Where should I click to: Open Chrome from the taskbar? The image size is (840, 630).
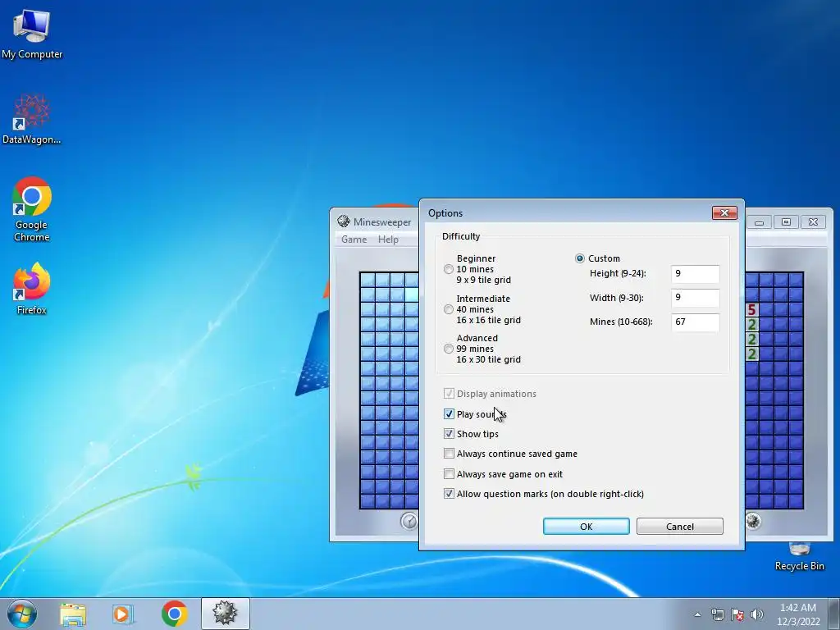pyautogui.click(x=174, y=614)
